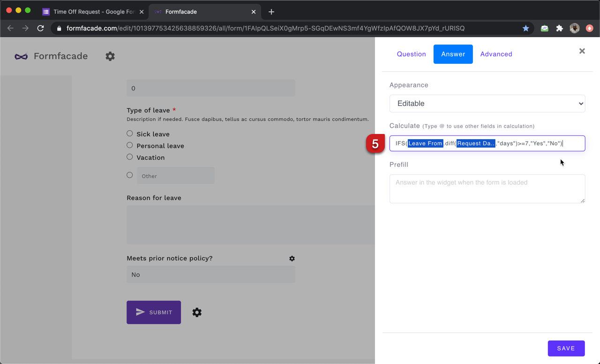The image size is (600, 364).
Task: Open the browser extensions puzzle icon
Action: [x=559, y=28]
